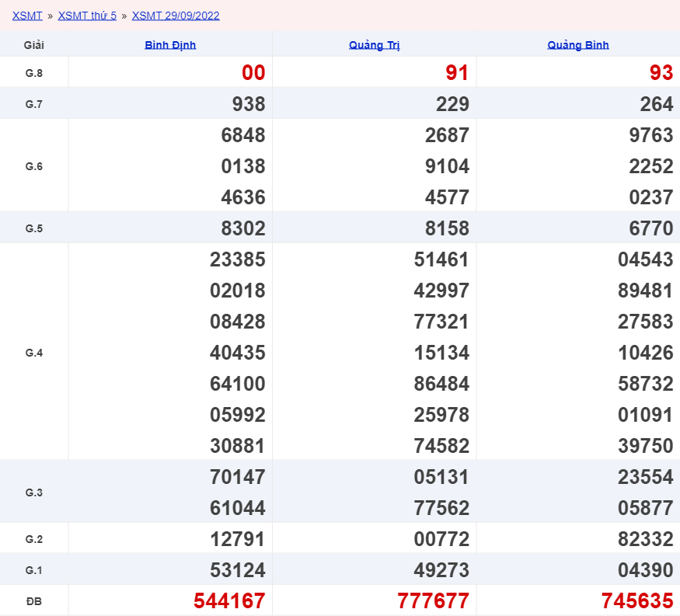Select the G.3 result 70147

coord(238,477)
